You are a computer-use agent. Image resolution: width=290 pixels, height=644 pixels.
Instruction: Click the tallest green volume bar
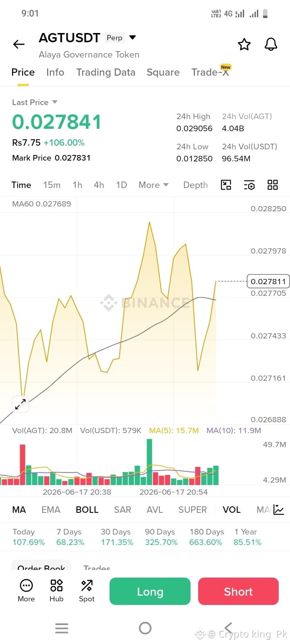[149, 462]
